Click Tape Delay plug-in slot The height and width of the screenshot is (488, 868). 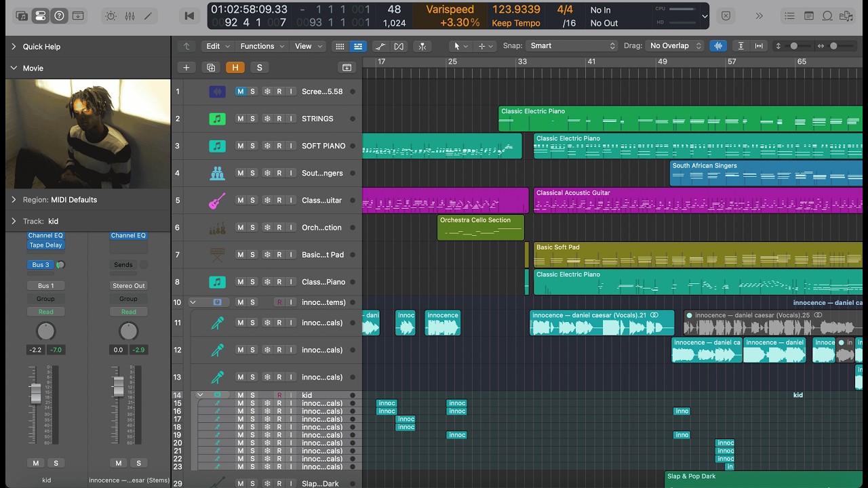pyautogui.click(x=45, y=245)
